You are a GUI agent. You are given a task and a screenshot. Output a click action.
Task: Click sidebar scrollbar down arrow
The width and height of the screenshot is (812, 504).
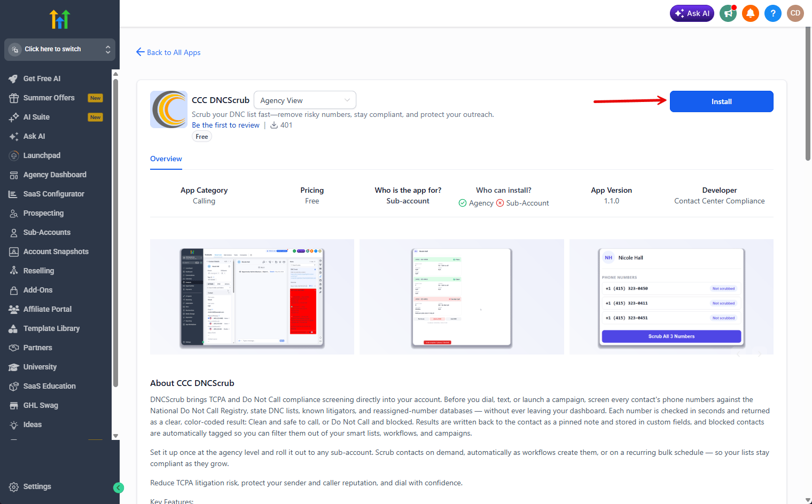[x=115, y=436]
